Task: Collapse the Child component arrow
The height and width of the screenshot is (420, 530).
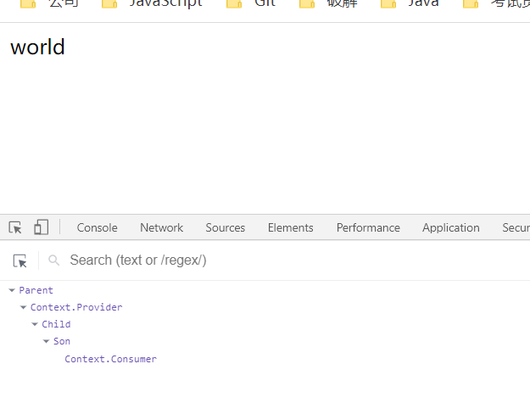Action: 35,324
